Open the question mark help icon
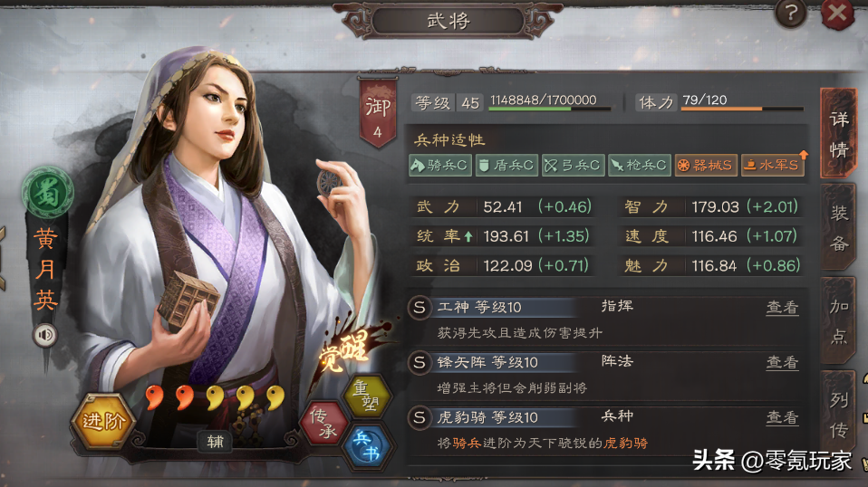Screen dimensions: 868x487 coord(790,14)
